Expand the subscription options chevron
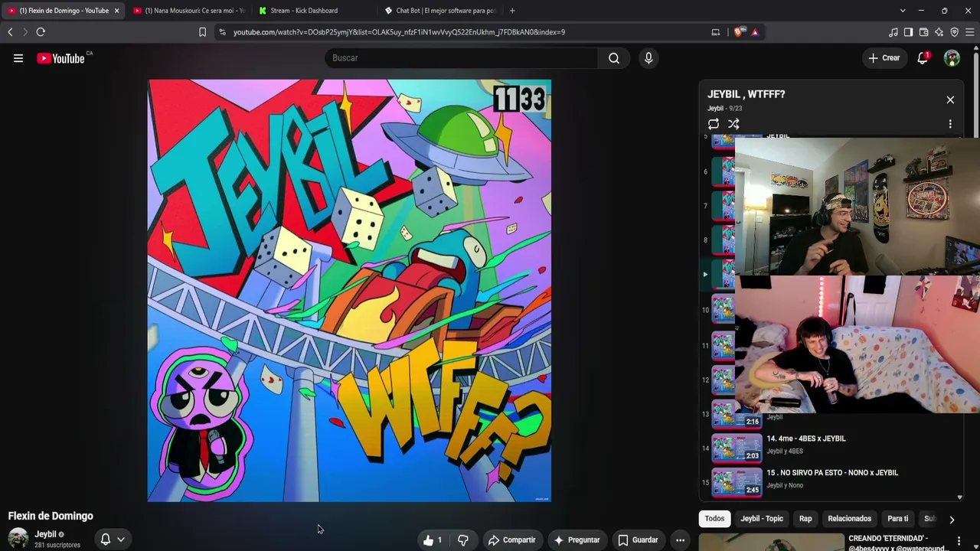Image resolution: width=980 pixels, height=551 pixels. pyautogui.click(x=121, y=540)
